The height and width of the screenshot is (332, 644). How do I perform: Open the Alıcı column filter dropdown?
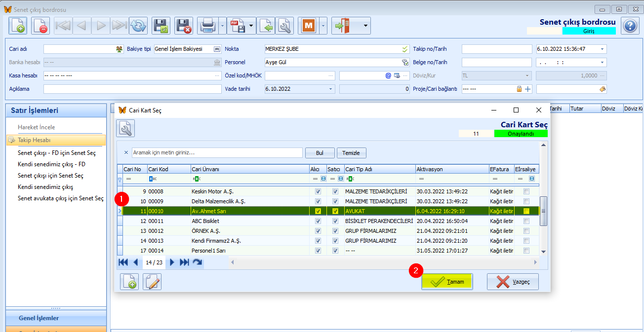point(323,179)
